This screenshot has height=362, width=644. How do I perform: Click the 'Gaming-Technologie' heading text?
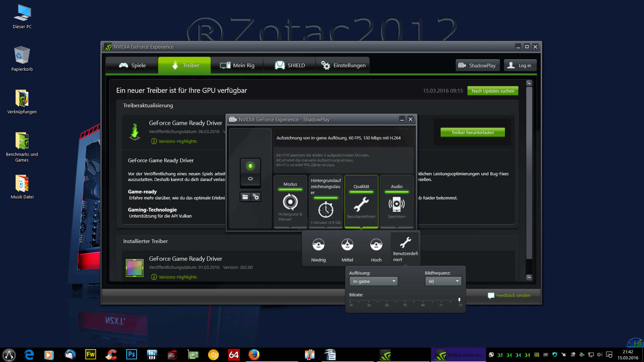click(152, 210)
